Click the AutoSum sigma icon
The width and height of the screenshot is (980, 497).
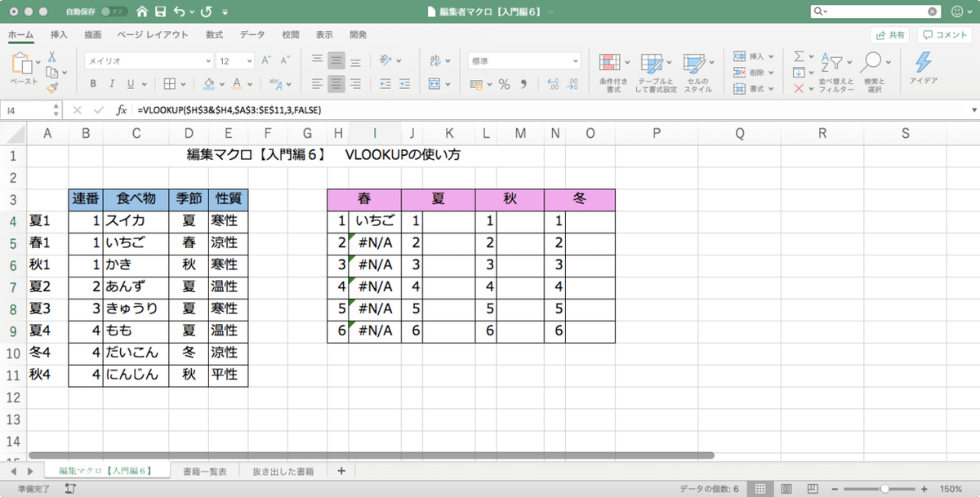click(x=799, y=56)
